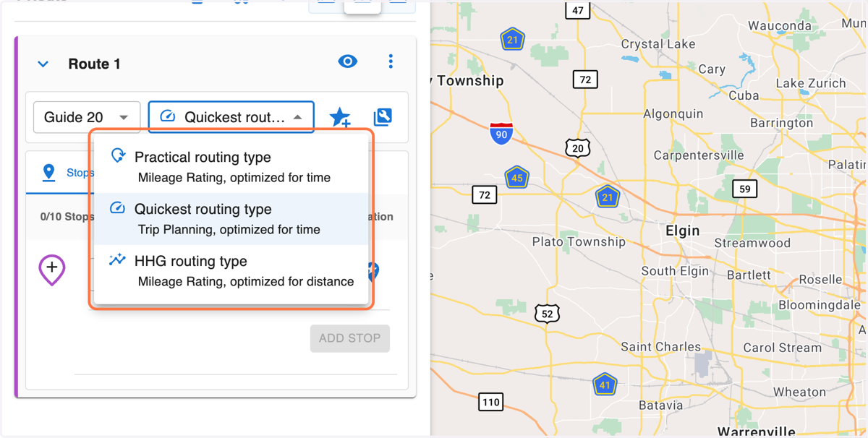Image resolution: width=868 pixels, height=438 pixels.
Task: Click the Streamwood map label
Action: point(752,244)
